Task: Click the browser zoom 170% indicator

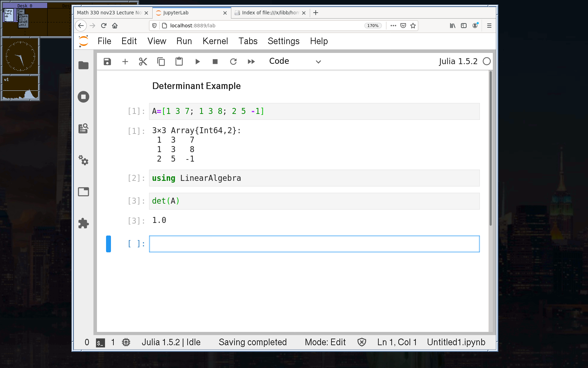Action: 373,26
